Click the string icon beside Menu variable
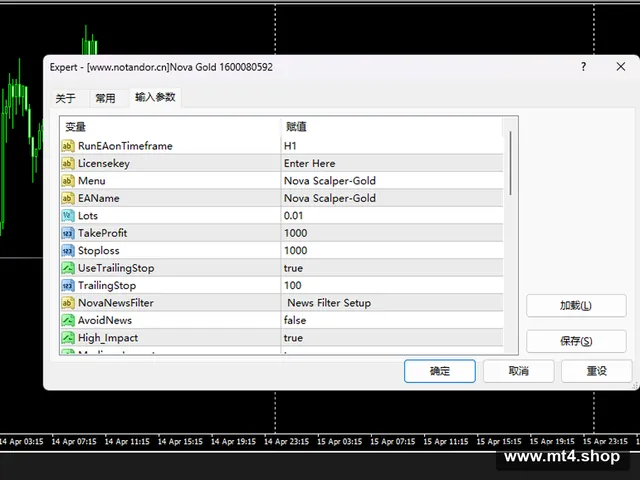The image size is (640, 480). point(68,181)
